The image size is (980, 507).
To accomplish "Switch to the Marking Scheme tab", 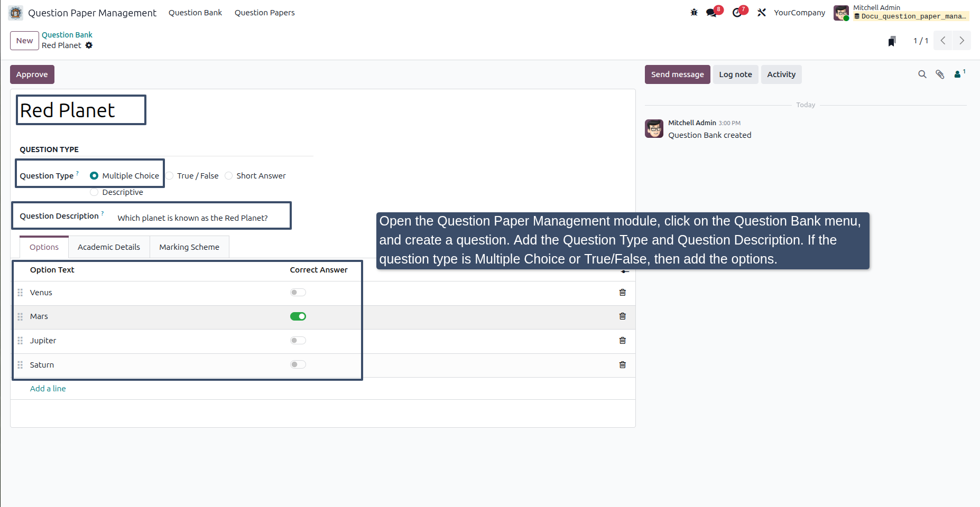I will pos(189,247).
